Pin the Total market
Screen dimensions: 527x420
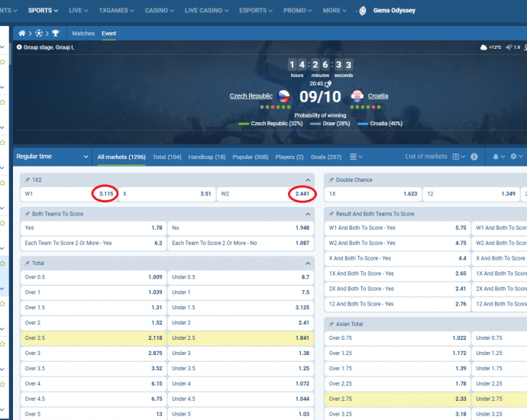pyautogui.click(x=27, y=263)
